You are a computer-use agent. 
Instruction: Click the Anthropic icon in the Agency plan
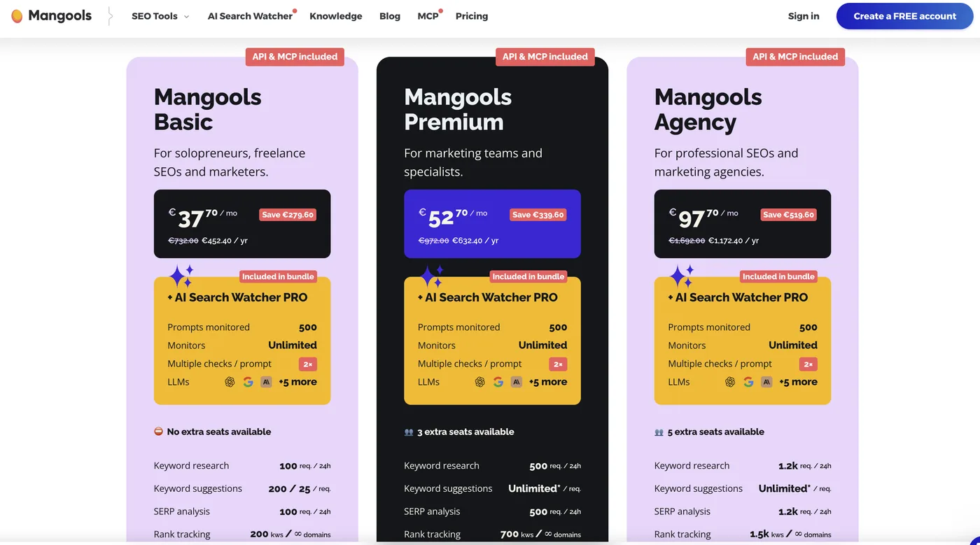click(x=766, y=382)
